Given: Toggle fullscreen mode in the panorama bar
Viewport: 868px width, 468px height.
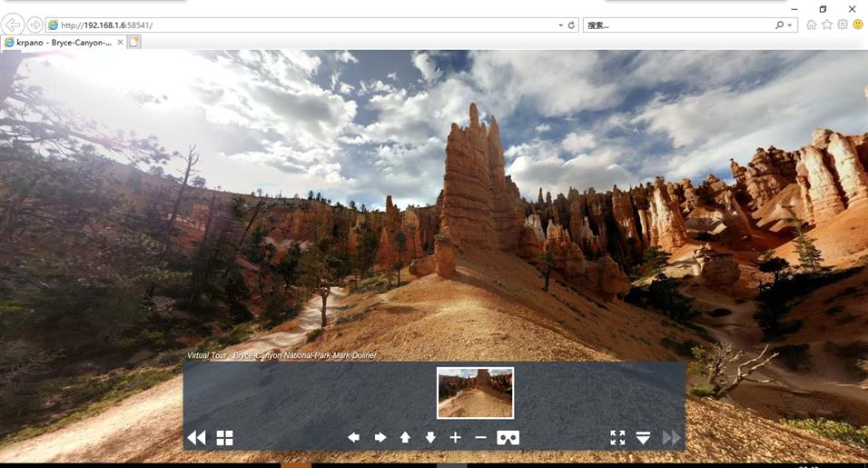Looking at the screenshot, I should (x=617, y=438).
